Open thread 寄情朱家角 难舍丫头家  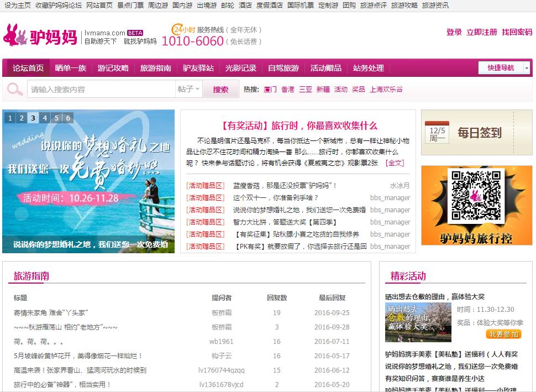(x=51, y=312)
